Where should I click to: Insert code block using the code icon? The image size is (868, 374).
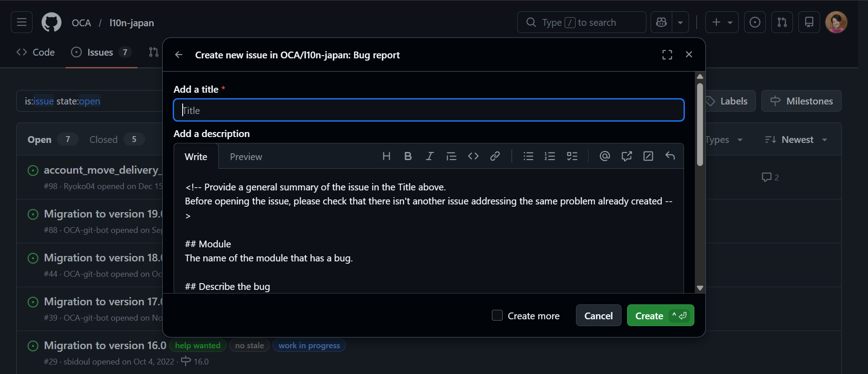473,156
